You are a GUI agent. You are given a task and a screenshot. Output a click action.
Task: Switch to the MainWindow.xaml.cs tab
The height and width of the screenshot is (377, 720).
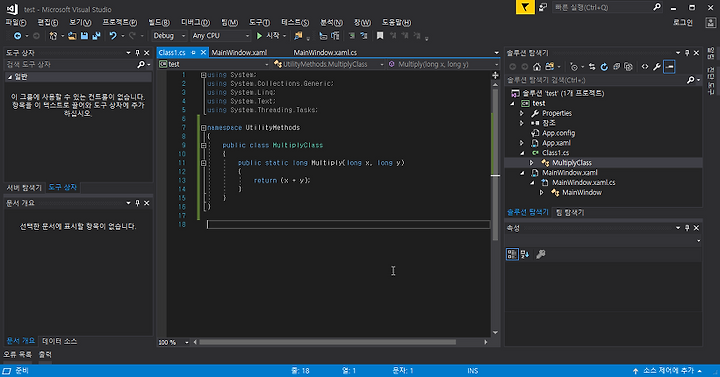[x=325, y=53]
